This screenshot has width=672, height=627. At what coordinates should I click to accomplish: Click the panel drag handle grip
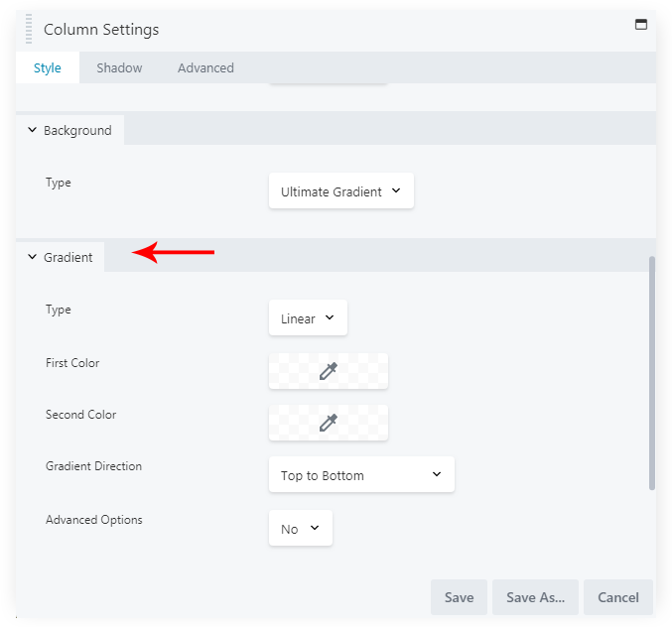click(x=29, y=29)
